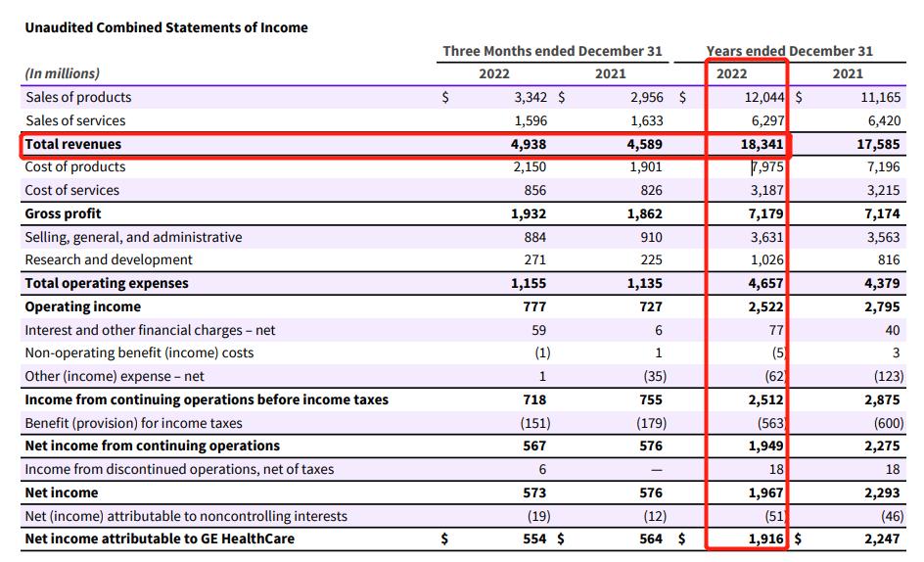Image resolution: width=924 pixels, height=562 pixels.
Task: Click the 'Total revenues' row label
Action: [73, 144]
